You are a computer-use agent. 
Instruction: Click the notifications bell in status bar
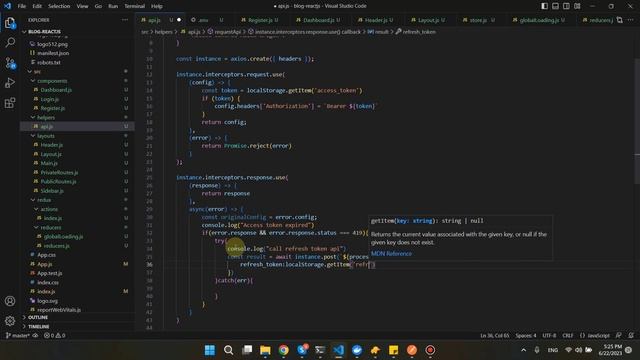[631, 336]
